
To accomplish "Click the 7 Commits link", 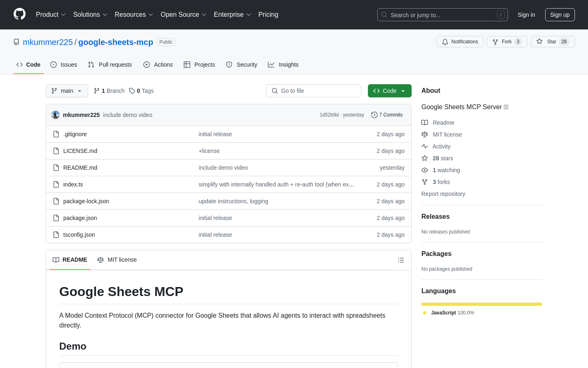I will (x=387, y=115).
